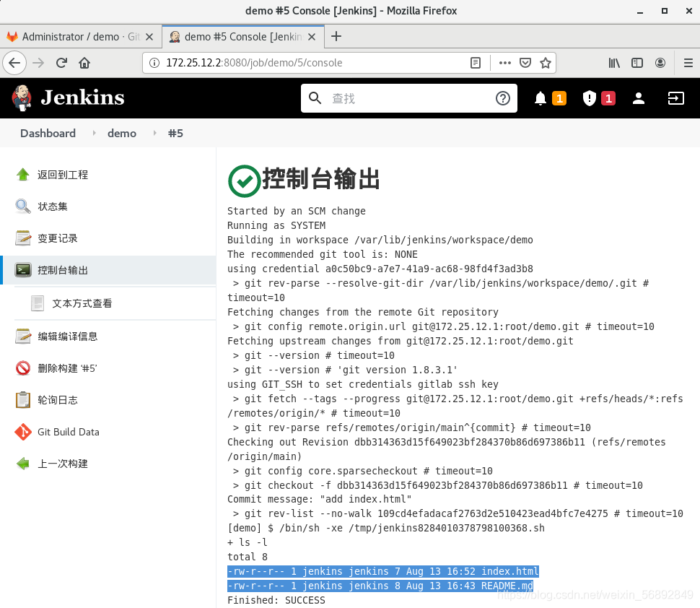This screenshot has height=608, width=700.
Task: Click the Dashboard breadcrumb link
Action: (48, 133)
